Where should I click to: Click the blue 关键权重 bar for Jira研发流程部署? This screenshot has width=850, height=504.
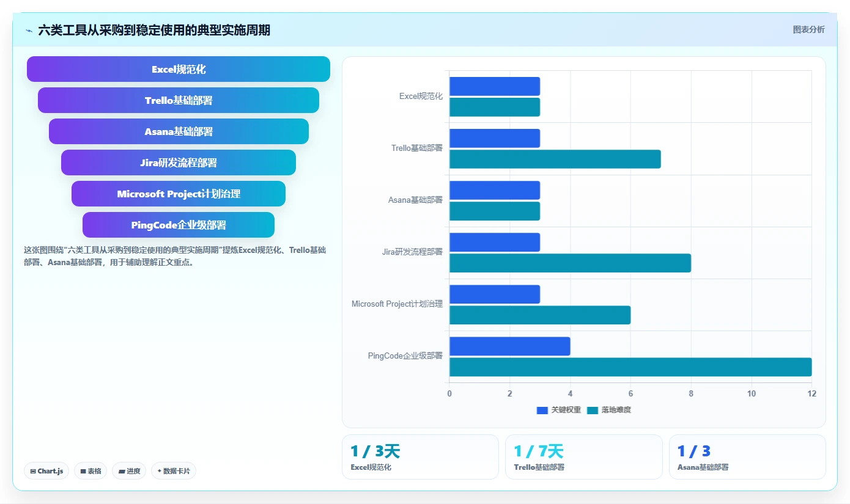pyautogui.click(x=495, y=242)
